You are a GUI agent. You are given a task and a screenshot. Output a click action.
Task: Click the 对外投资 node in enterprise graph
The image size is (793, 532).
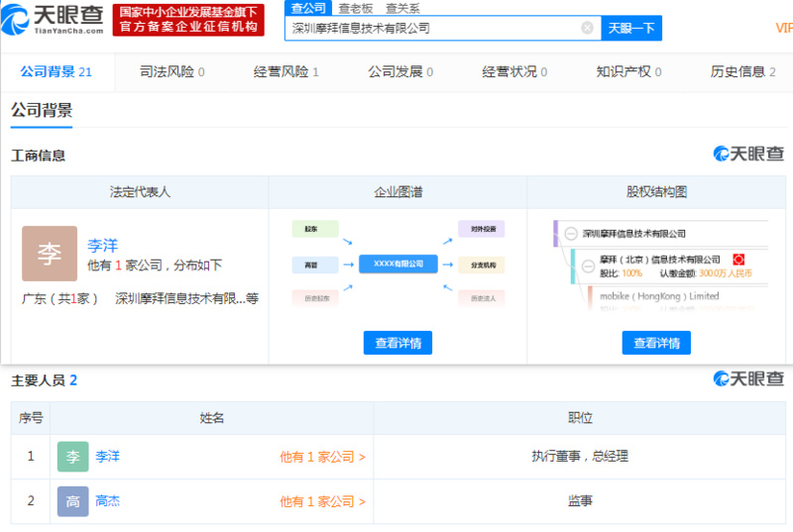(482, 229)
